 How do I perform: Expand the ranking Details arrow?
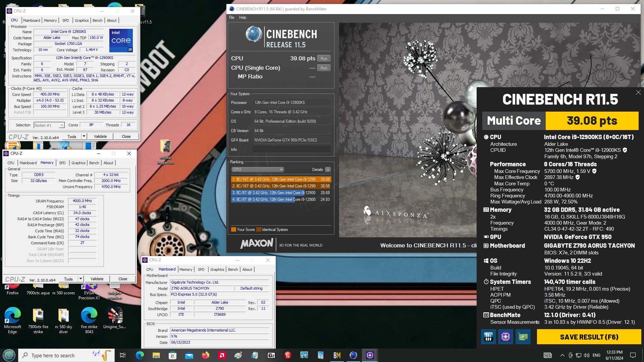pyautogui.click(x=328, y=170)
